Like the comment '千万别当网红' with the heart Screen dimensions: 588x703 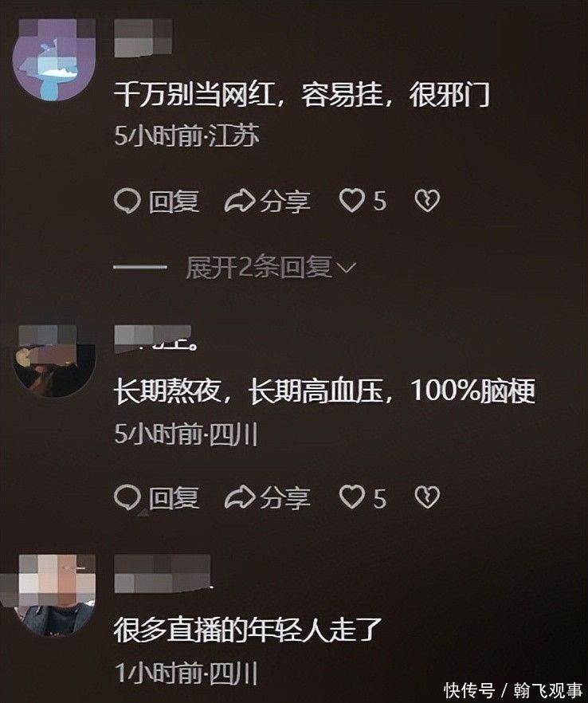click(x=352, y=200)
